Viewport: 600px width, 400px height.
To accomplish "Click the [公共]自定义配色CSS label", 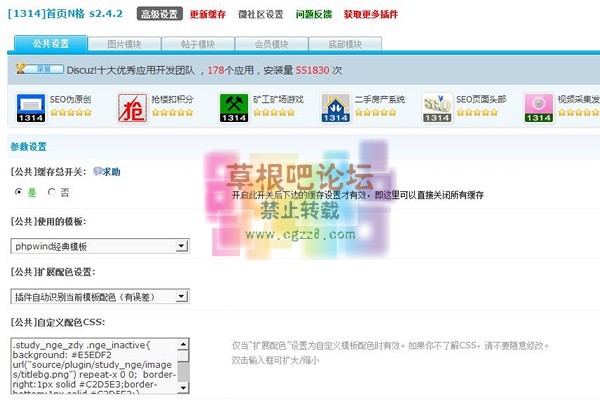I will coord(58,322).
